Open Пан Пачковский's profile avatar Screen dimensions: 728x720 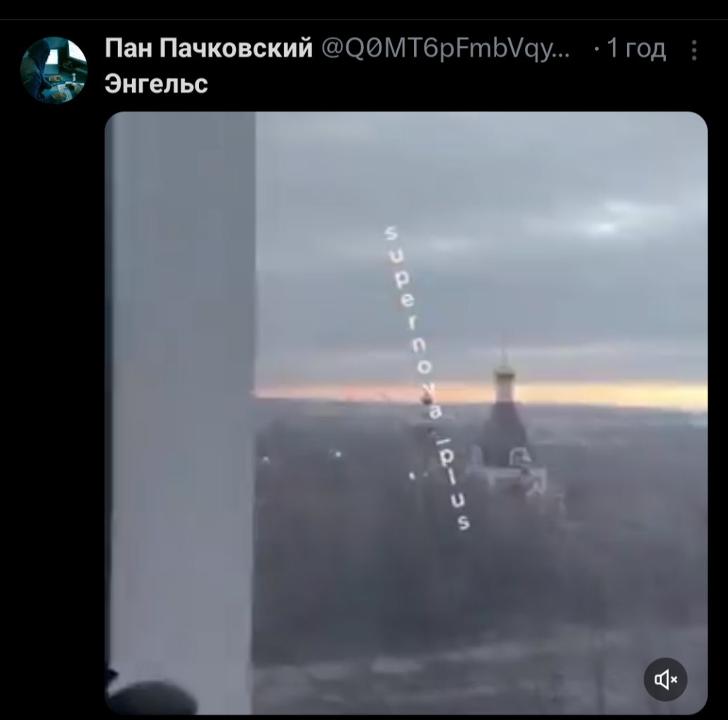[x=54, y=70]
